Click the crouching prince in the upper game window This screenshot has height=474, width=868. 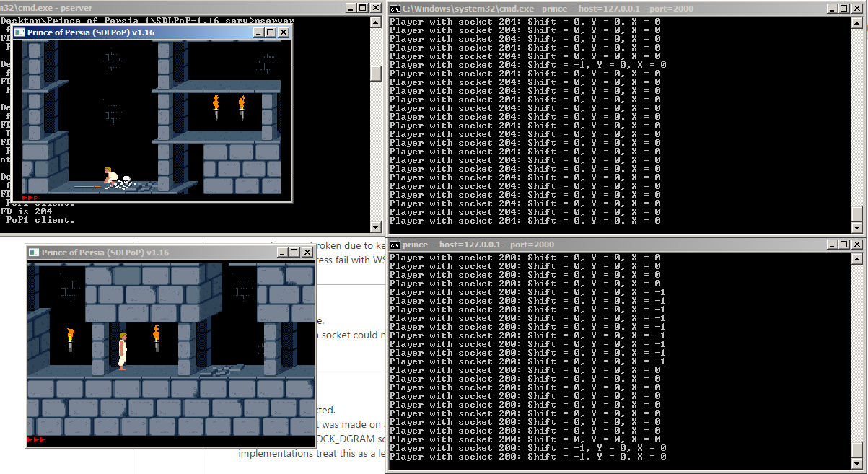[110, 177]
